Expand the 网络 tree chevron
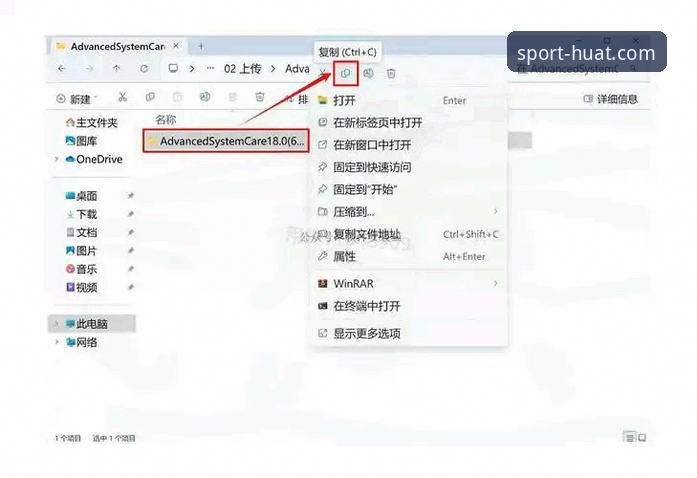The width and height of the screenshot is (697, 478). [56, 342]
